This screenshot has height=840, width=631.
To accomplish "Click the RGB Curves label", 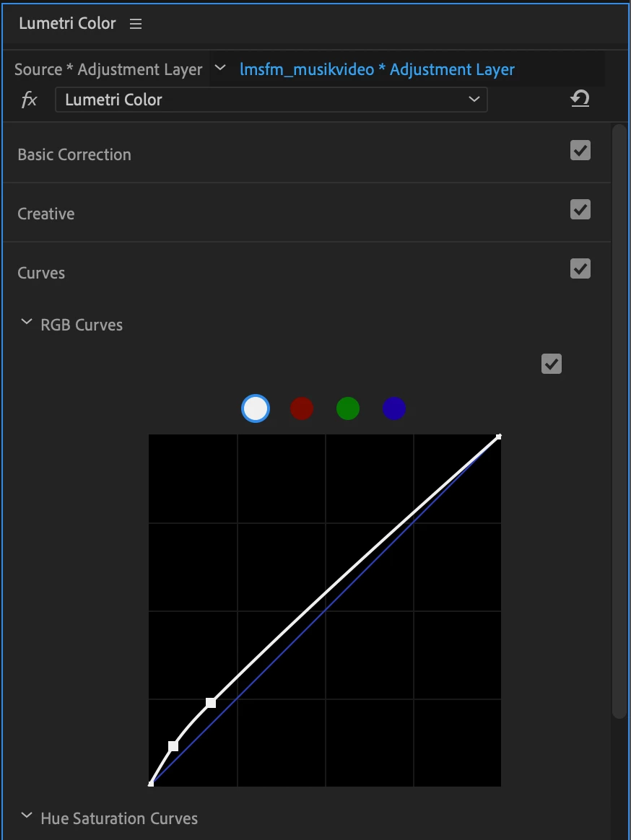I will [82, 325].
